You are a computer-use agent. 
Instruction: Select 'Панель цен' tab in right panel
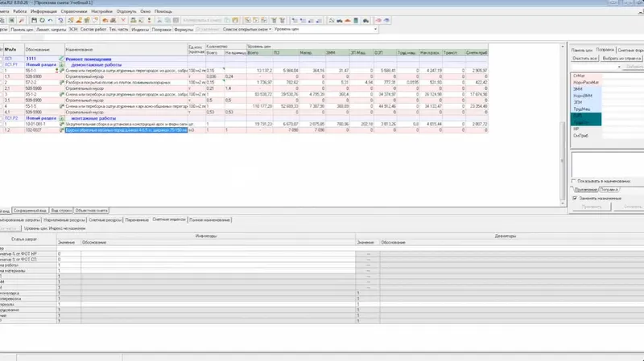[582, 50]
